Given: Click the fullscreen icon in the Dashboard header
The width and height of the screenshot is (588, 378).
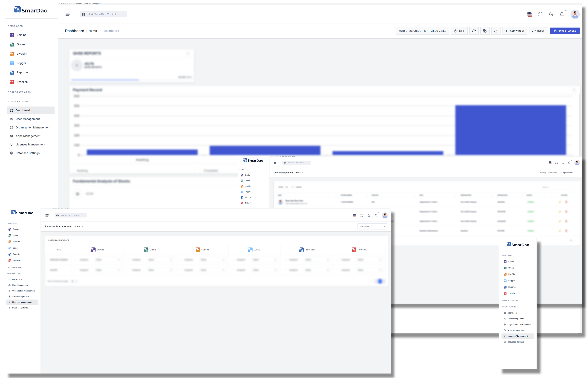Looking at the screenshot, I should point(540,14).
